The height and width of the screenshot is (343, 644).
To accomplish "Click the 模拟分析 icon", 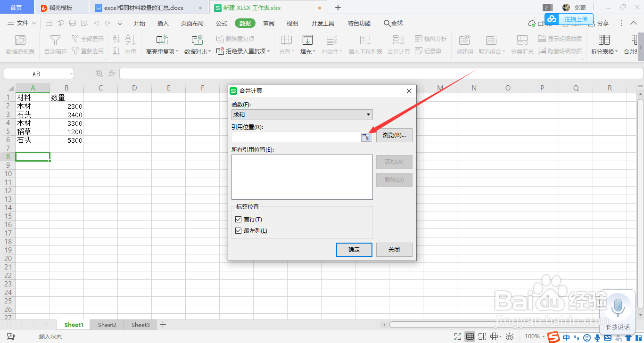I will pyautogui.click(x=419, y=39).
